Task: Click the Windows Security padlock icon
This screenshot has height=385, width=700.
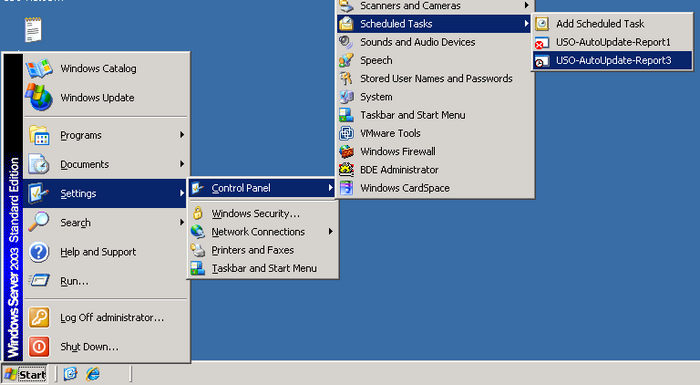Action: pos(198,213)
